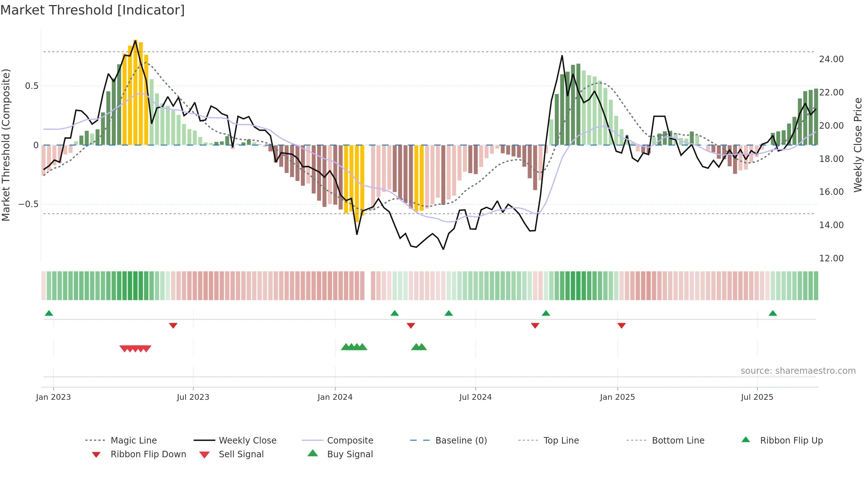The width and height of the screenshot is (868, 488).
Task: Click the 0.5 composite axis label
Action: pos(32,86)
